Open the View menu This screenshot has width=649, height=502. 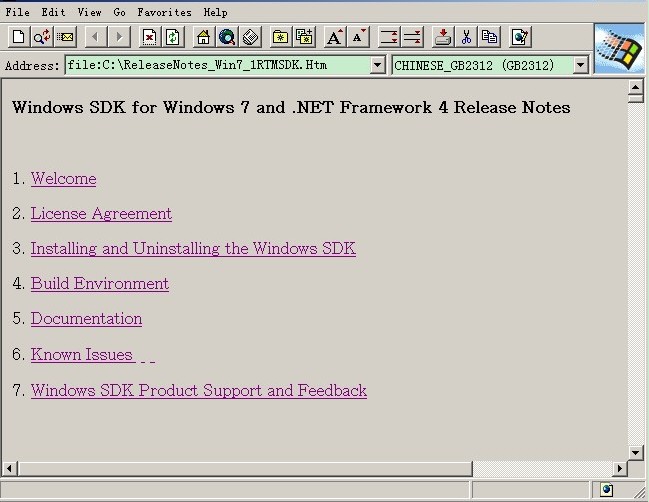click(x=89, y=12)
